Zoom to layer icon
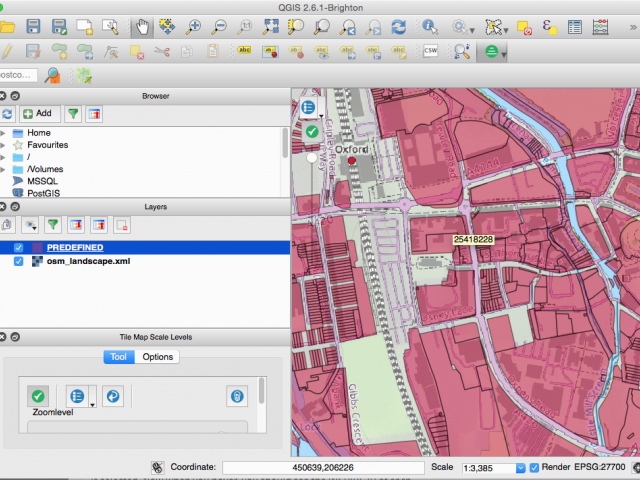 pyautogui.click(x=322, y=27)
